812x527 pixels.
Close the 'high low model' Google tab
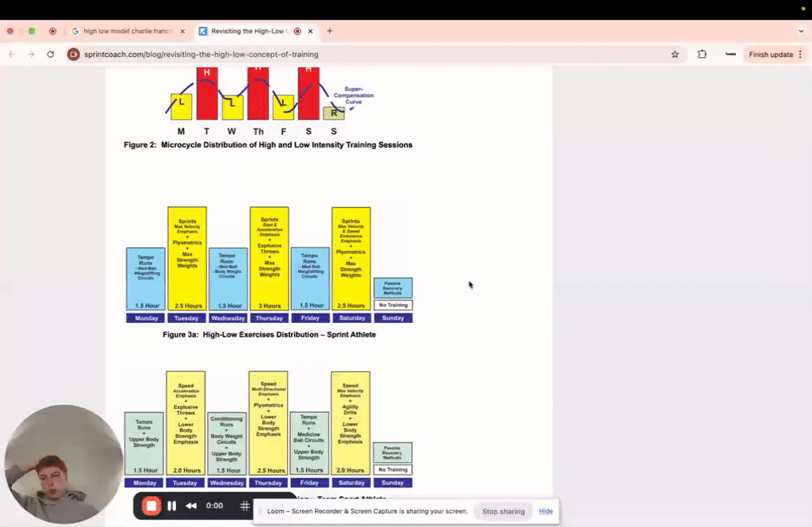pyautogui.click(x=182, y=31)
